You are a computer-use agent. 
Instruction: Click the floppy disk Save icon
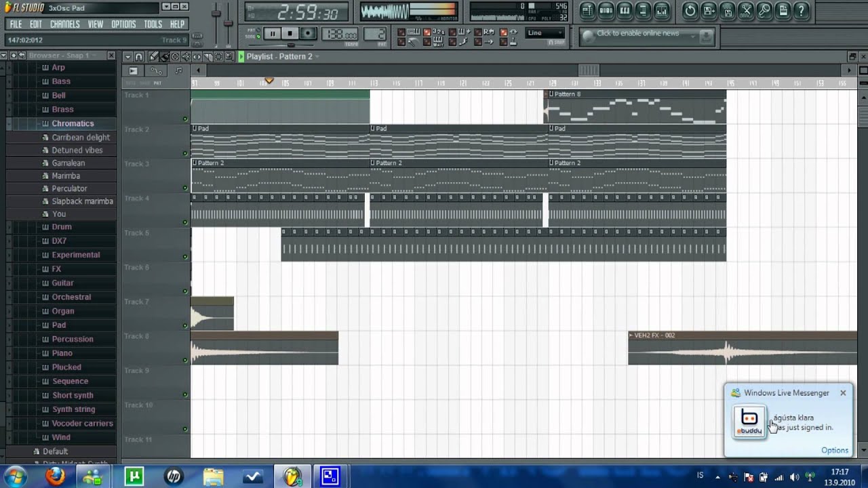727,10
